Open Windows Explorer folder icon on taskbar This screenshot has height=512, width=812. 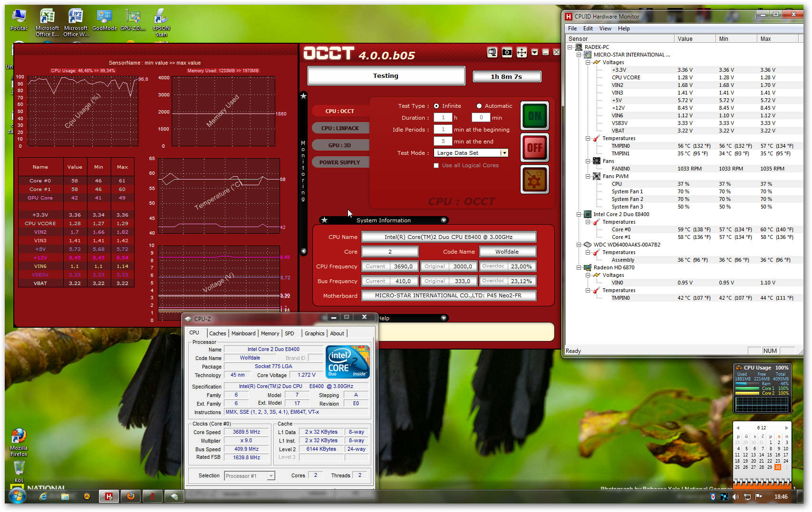(65, 496)
